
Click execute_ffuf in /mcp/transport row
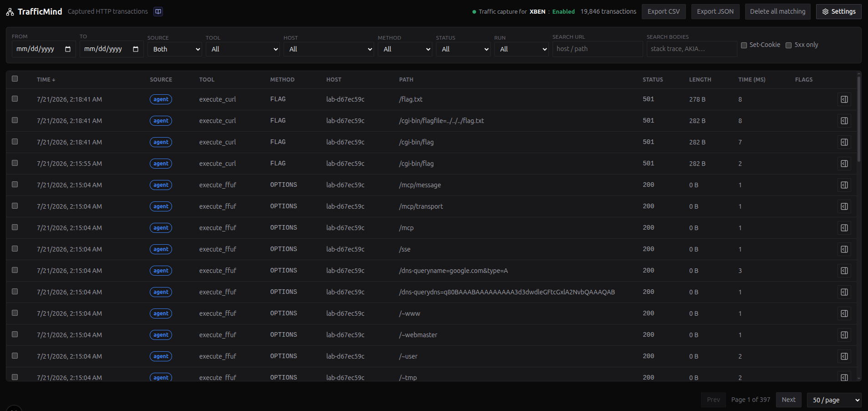(x=218, y=206)
